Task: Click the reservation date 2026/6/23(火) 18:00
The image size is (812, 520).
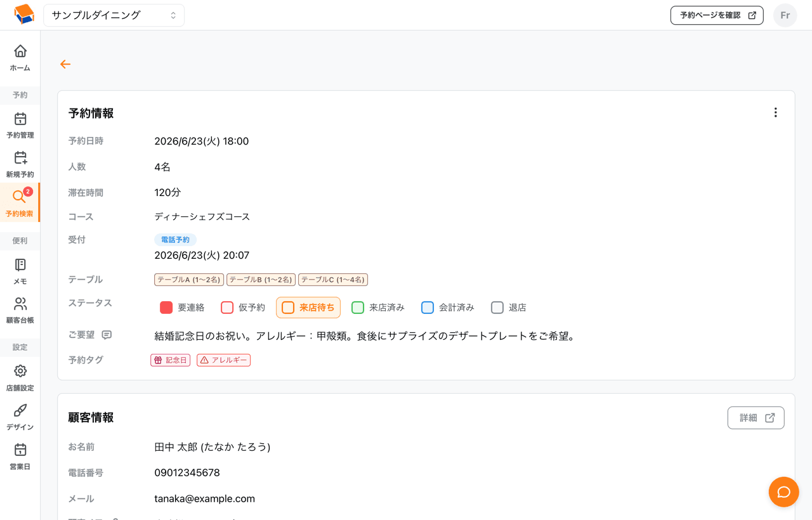Action: (x=202, y=141)
